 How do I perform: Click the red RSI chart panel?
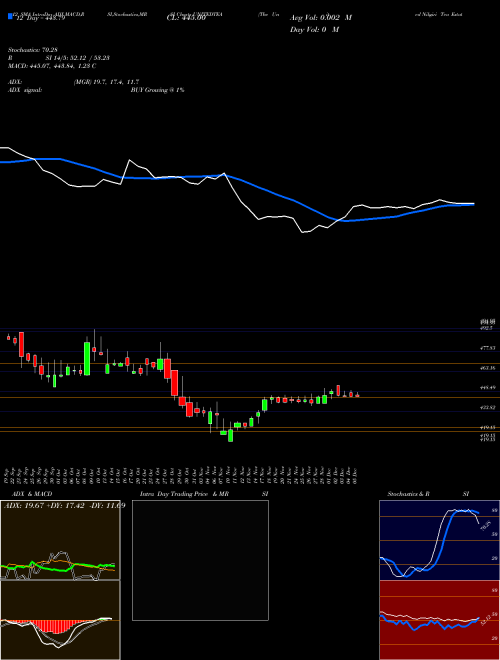point(439,620)
